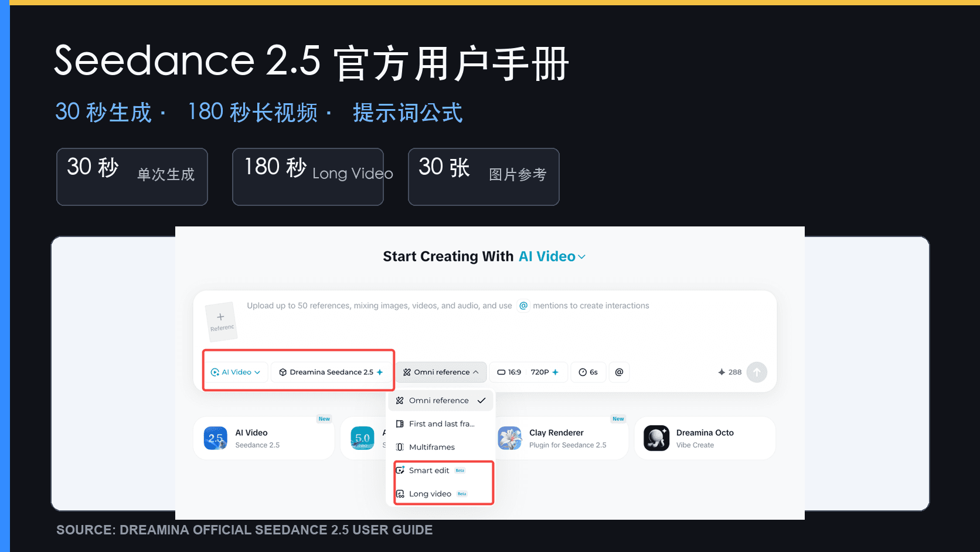The height and width of the screenshot is (552, 980).
Task: Click the Smart edit icon
Action: (400, 470)
